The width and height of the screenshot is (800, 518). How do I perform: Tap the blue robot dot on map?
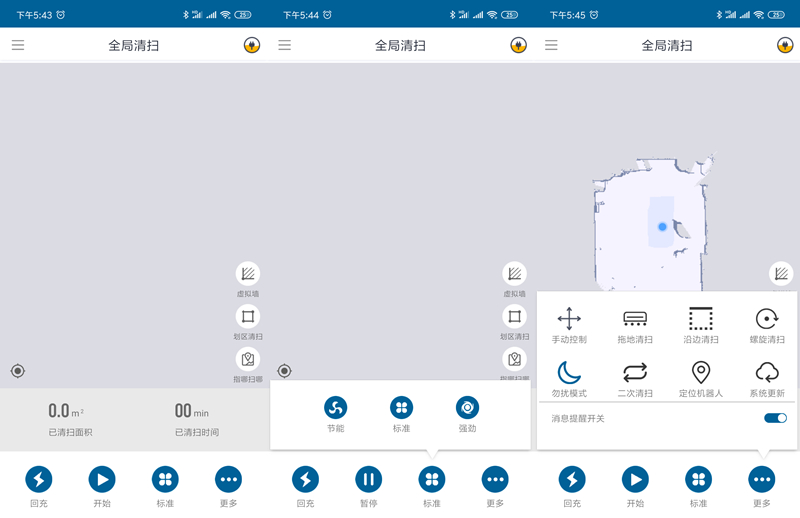tap(662, 227)
